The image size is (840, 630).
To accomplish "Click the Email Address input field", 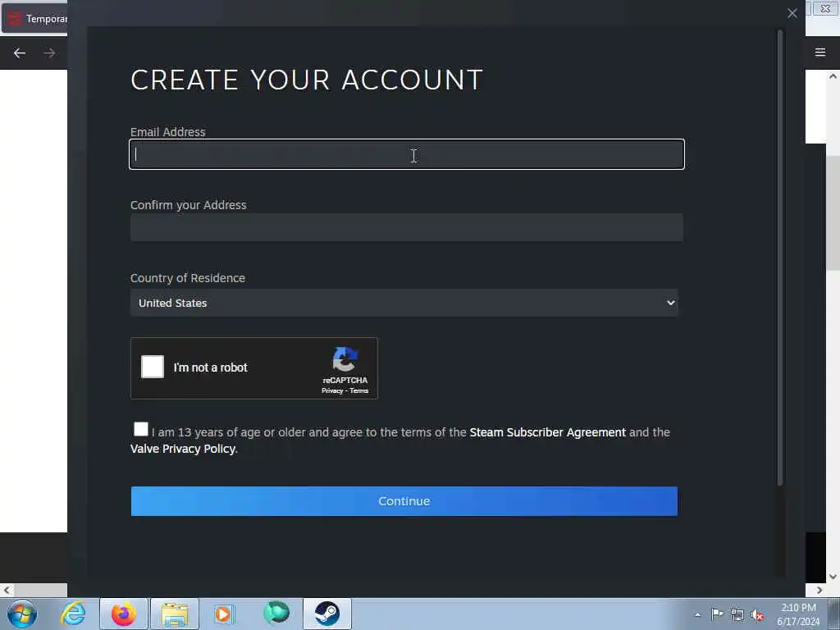I will (x=407, y=154).
